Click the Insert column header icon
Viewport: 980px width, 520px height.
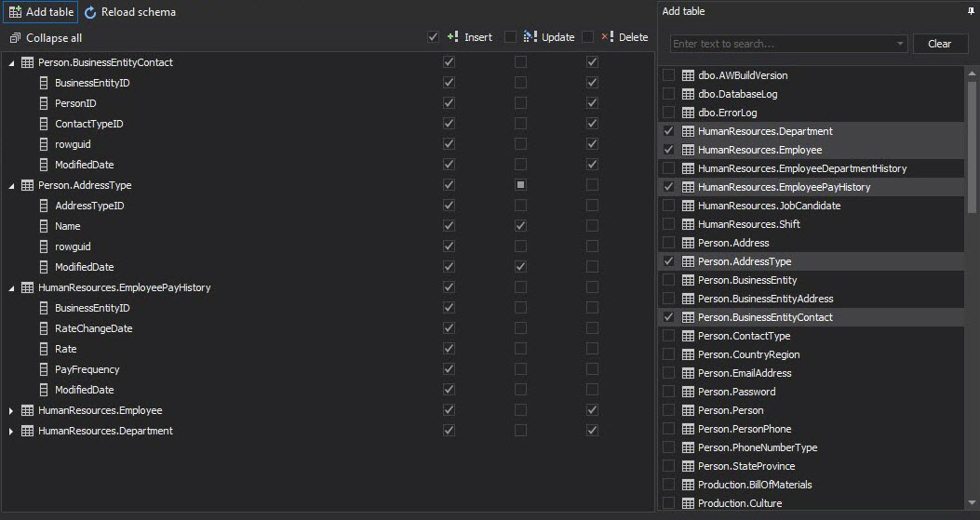tap(453, 37)
